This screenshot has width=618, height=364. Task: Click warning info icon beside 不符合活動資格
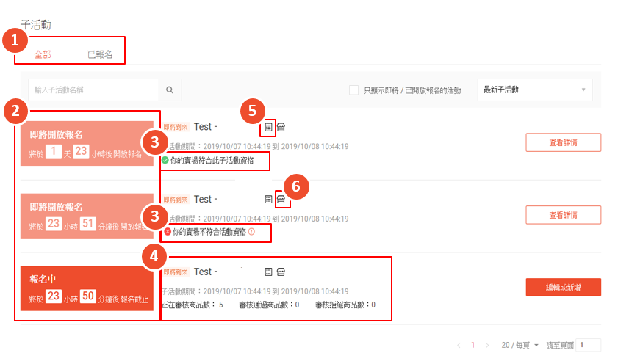pos(251,232)
